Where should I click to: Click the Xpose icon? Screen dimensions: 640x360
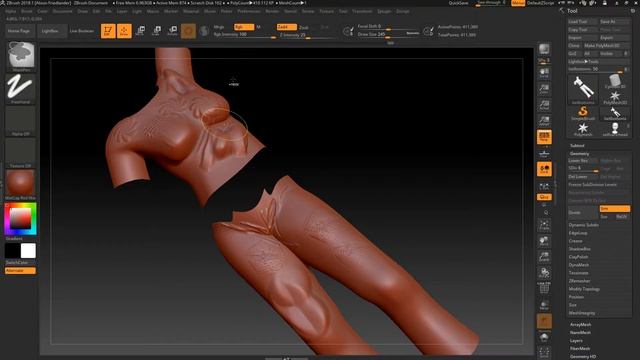pyautogui.click(x=544, y=352)
